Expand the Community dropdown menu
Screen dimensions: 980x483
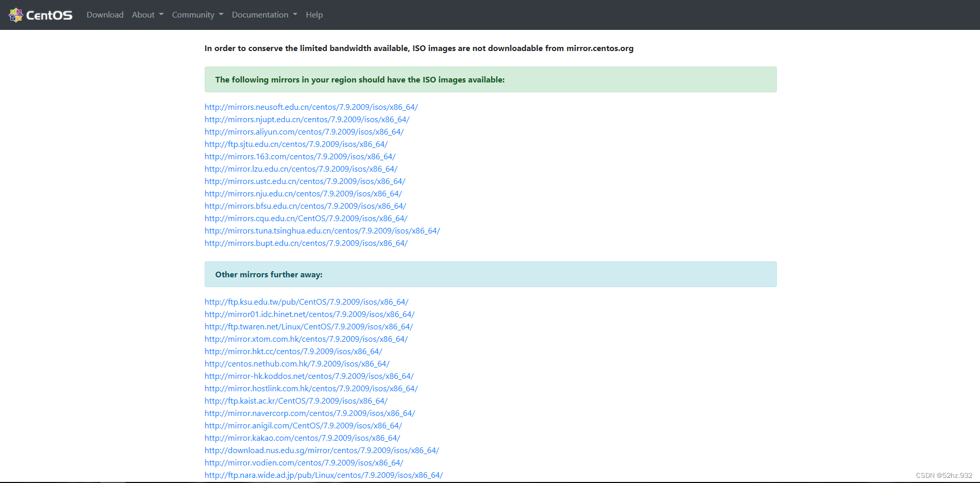pyautogui.click(x=197, y=15)
